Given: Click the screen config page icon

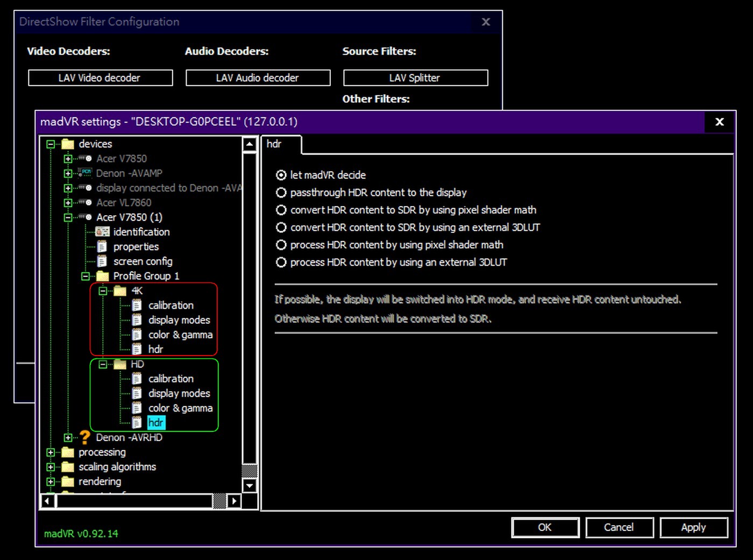Looking at the screenshot, I should coord(102,261).
